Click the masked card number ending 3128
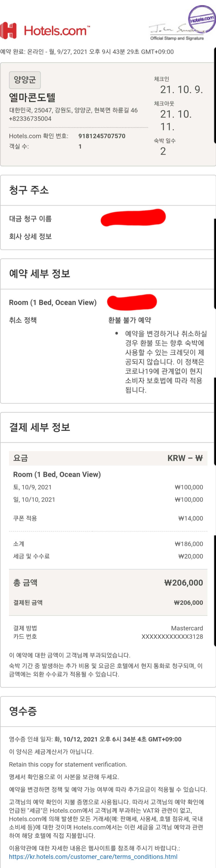Screen dimensions: 216x868 (172, 637)
